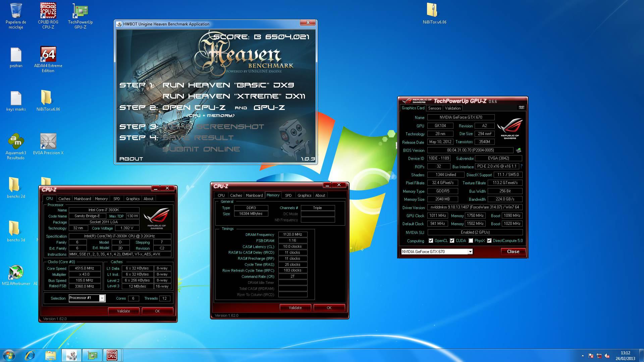Open Windows Explorer from the taskbar

tap(51, 355)
